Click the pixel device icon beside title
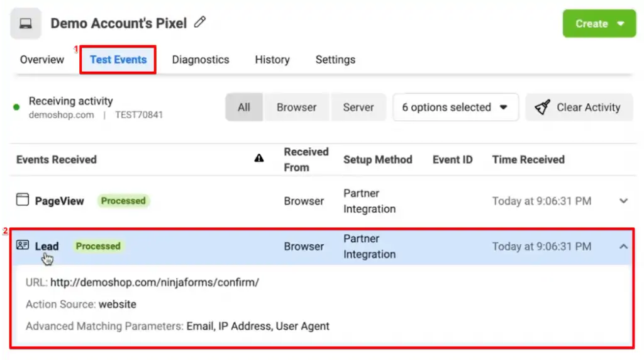The width and height of the screenshot is (644, 360). click(x=25, y=23)
